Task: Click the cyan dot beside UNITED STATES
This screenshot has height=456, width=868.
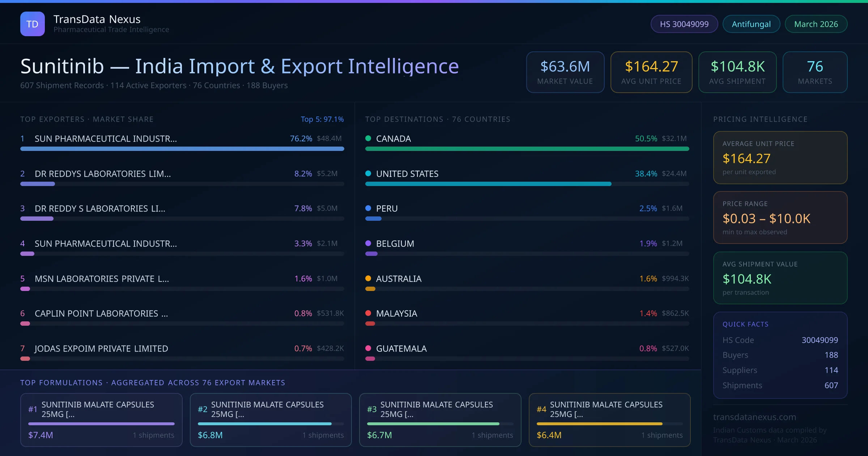Action: 368,173
